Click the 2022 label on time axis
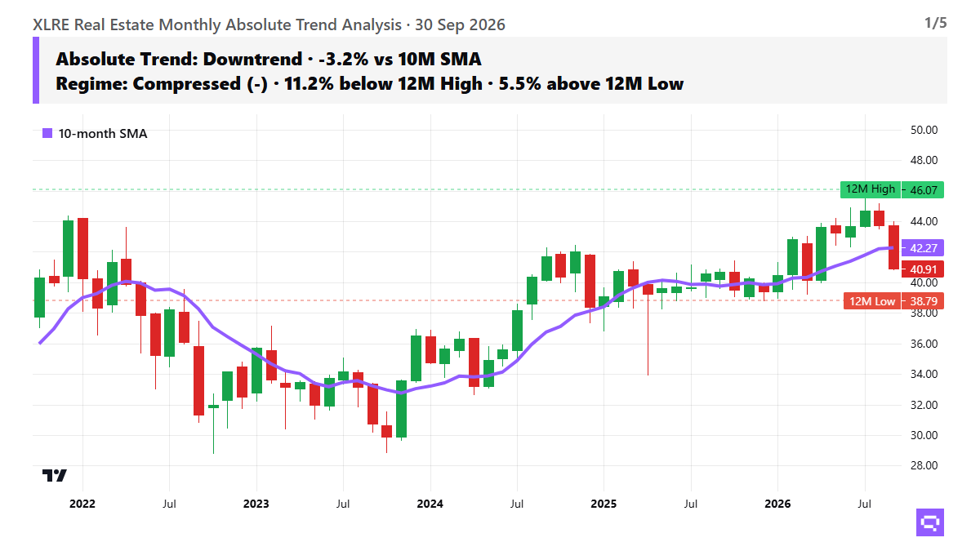The height and width of the screenshot is (551, 980). 82,504
